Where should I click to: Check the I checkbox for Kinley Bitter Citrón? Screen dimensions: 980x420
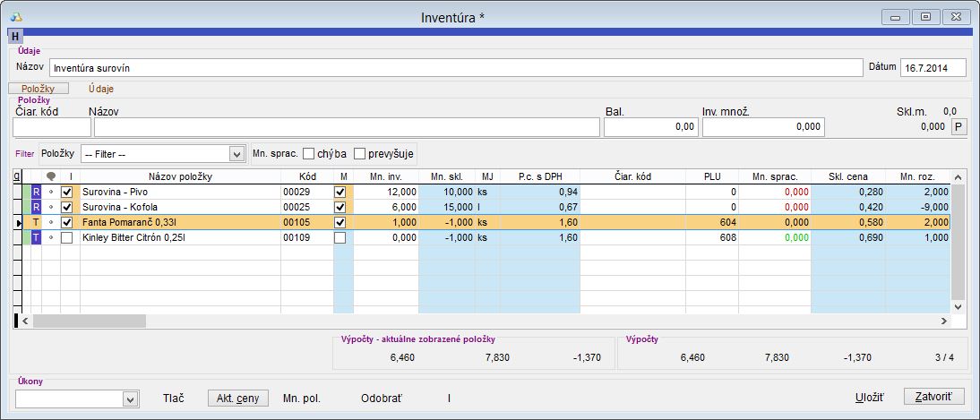coord(66,237)
